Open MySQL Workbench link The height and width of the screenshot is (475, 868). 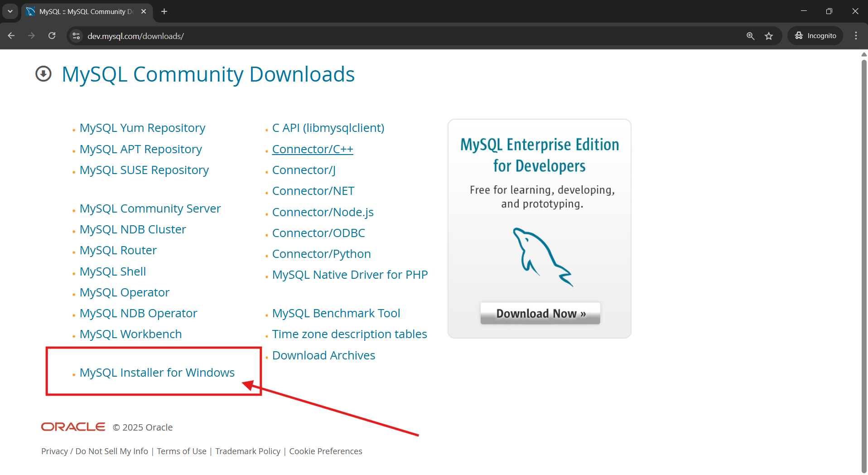coord(130,334)
